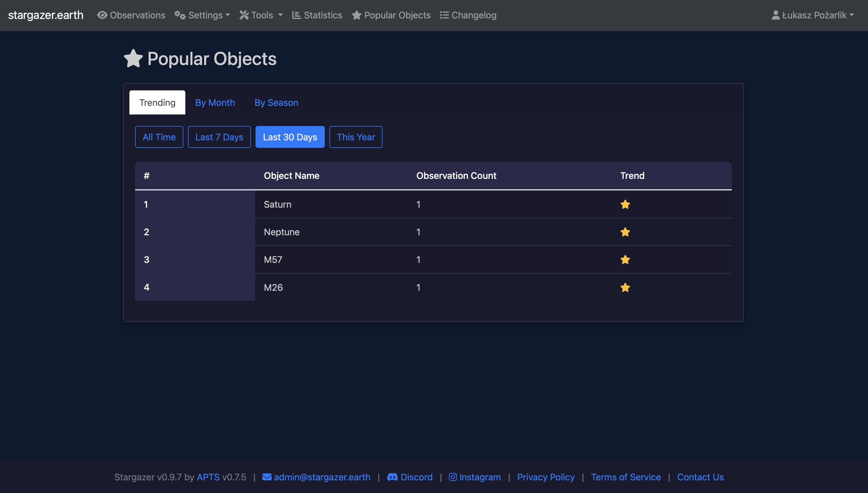Screen dimensions: 868x493
Task: Select the Last 7 Days filter
Action: pyautogui.click(x=219, y=137)
